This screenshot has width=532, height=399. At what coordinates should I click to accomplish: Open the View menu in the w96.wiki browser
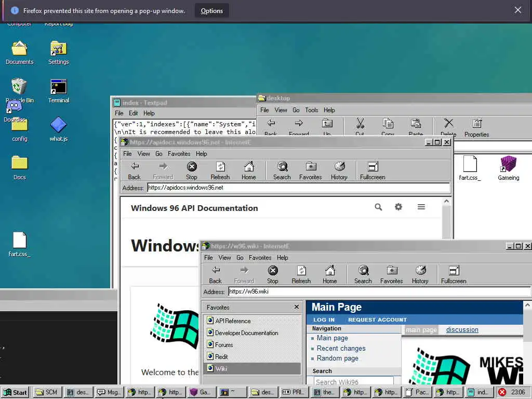224,258
